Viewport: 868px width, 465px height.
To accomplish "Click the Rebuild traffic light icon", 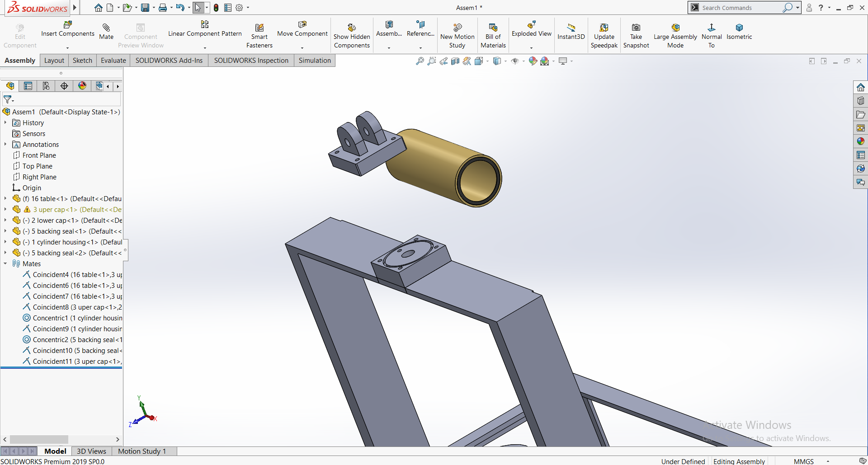I will pyautogui.click(x=216, y=8).
